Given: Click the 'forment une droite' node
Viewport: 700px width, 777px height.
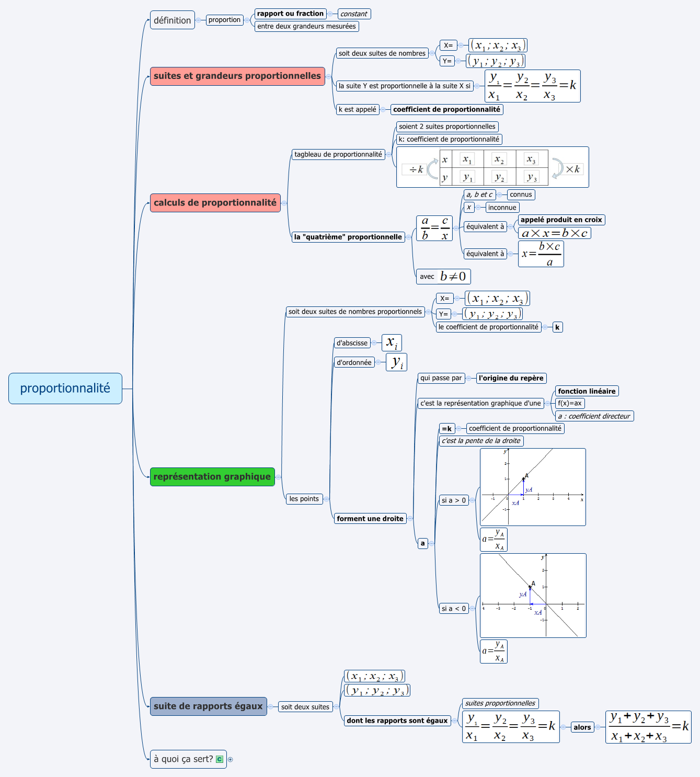Looking at the screenshot, I should 370,519.
